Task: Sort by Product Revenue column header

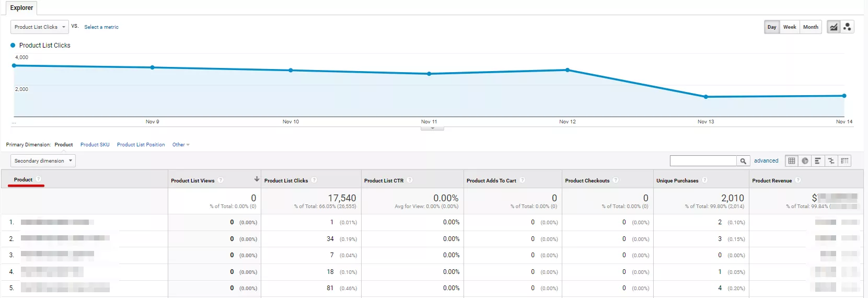Action: 772,181
